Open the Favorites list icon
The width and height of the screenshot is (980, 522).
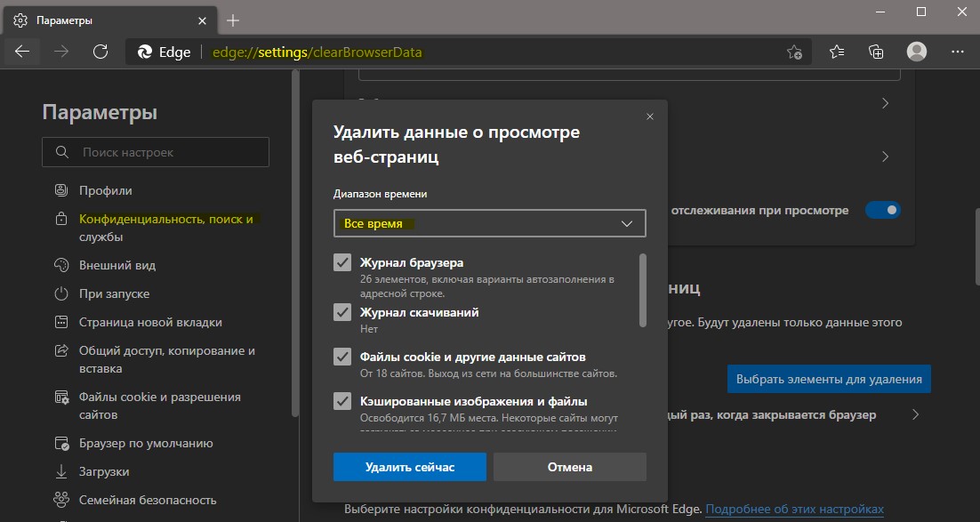point(837,52)
